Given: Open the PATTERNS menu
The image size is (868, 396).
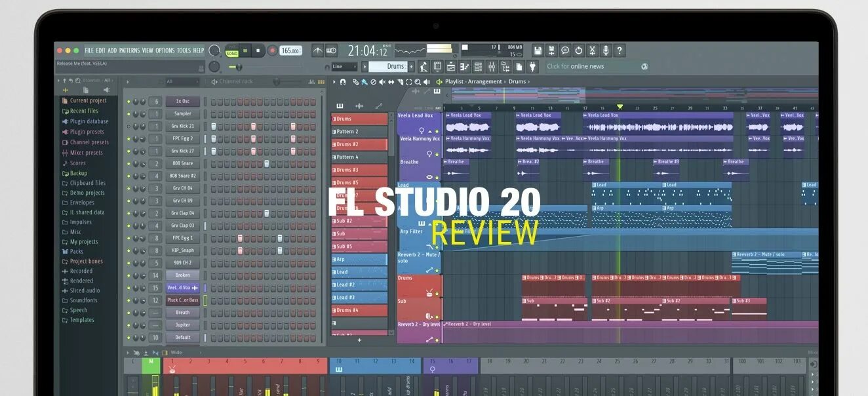Looking at the screenshot, I should coord(129,50).
